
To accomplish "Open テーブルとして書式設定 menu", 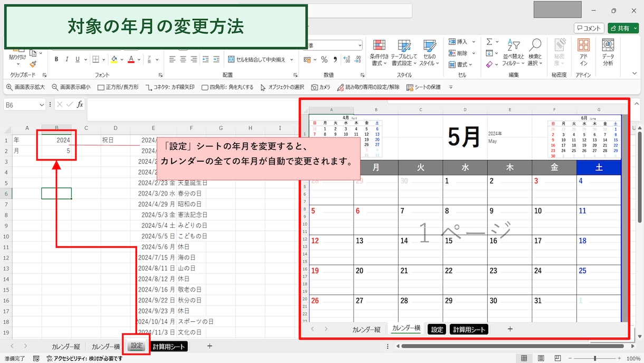I will tap(404, 53).
